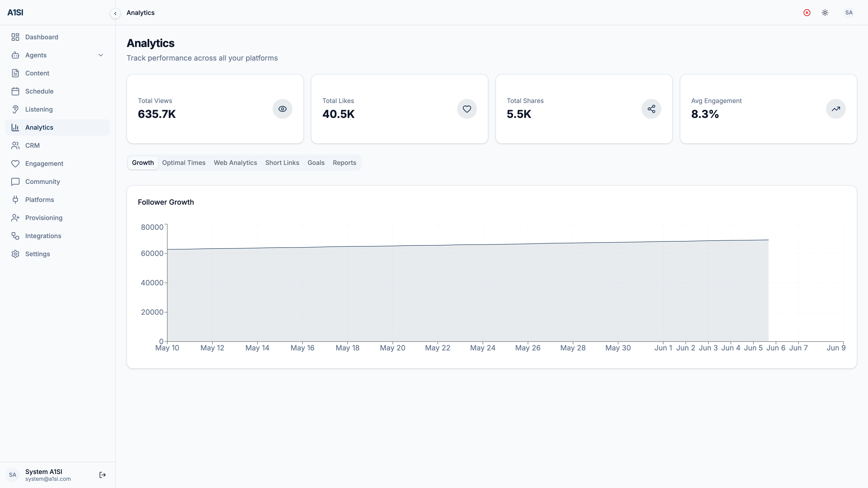This screenshot has height=488, width=868.
Task: Click the system@a1si.com email text
Action: (x=48, y=479)
